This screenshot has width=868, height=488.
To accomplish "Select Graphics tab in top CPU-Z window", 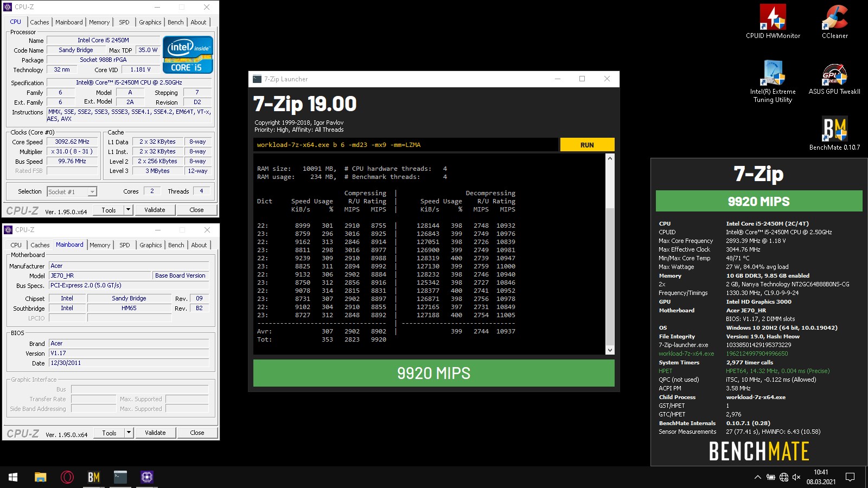I will [x=150, y=22].
